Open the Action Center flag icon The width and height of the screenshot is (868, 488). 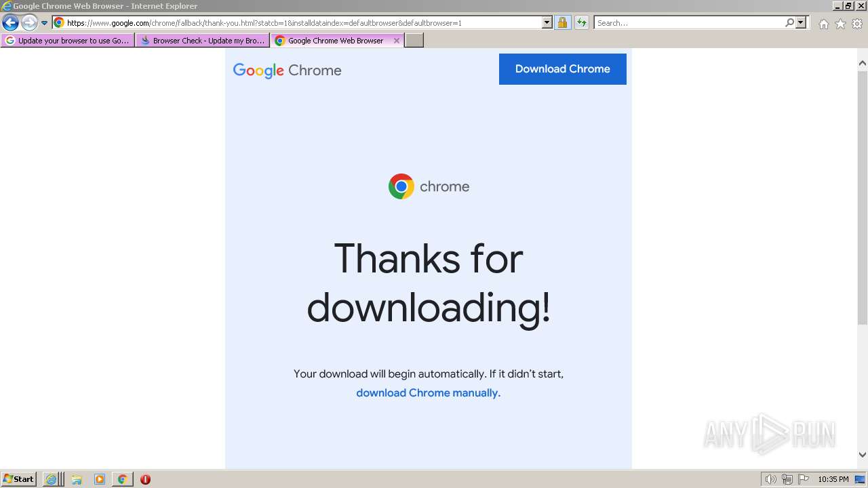pyautogui.click(x=804, y=479)
